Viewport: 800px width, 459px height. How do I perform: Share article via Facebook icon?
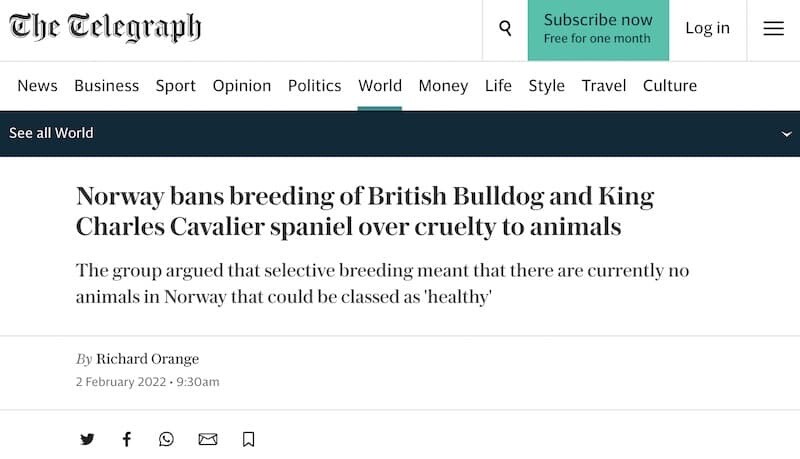point(127,439)
